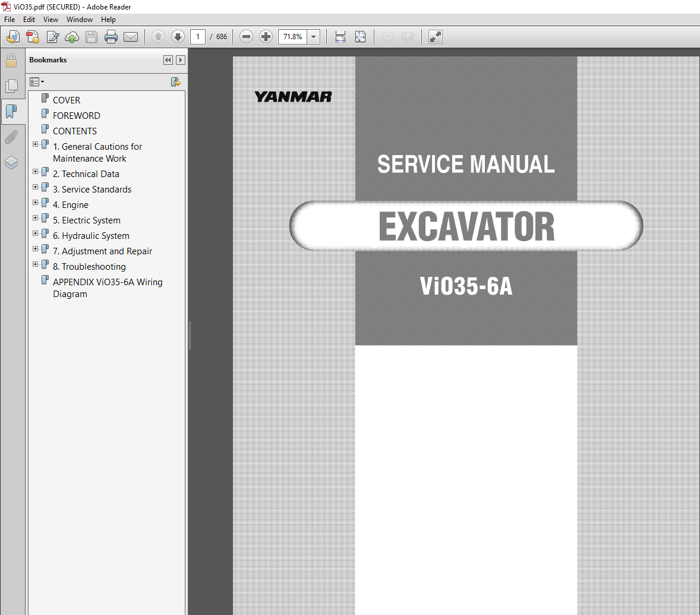Switch to read mode fullscreen icon
700x615 pixels.
435,37
